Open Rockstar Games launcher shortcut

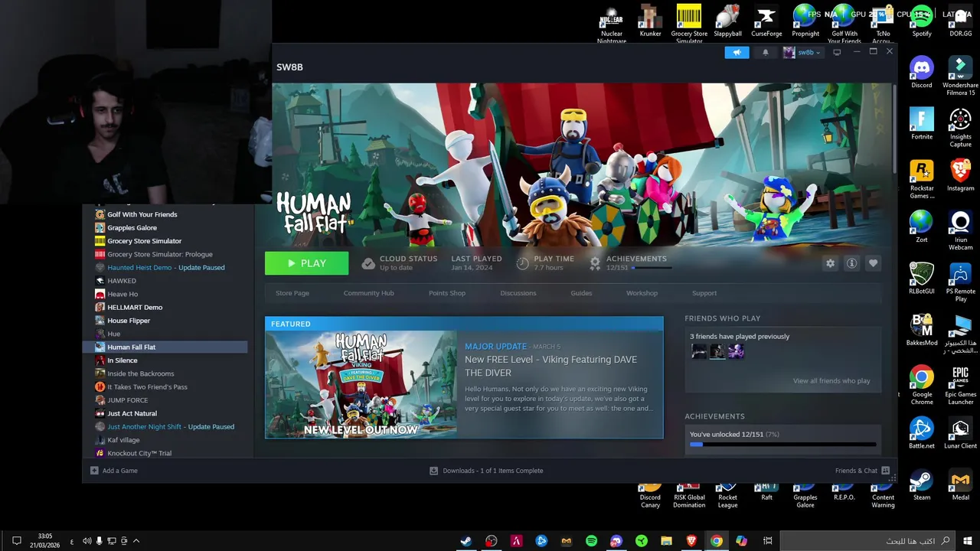click(922, 180)
